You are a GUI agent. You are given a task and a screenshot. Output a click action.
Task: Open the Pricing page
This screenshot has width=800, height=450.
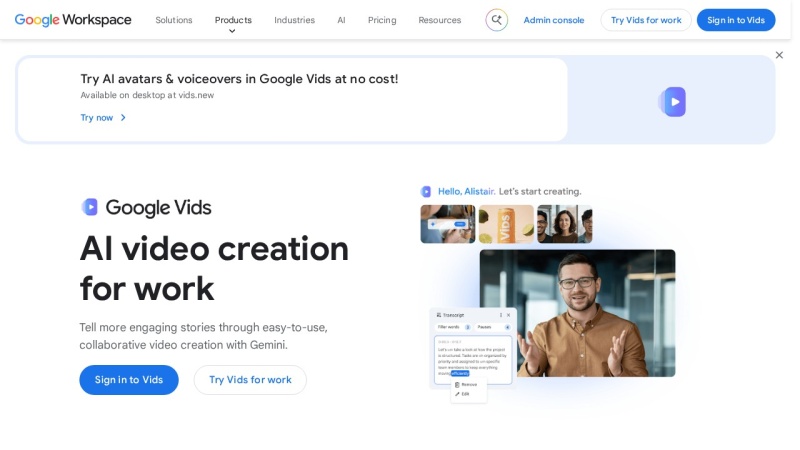pyautogui.click(x=382, y=20)
